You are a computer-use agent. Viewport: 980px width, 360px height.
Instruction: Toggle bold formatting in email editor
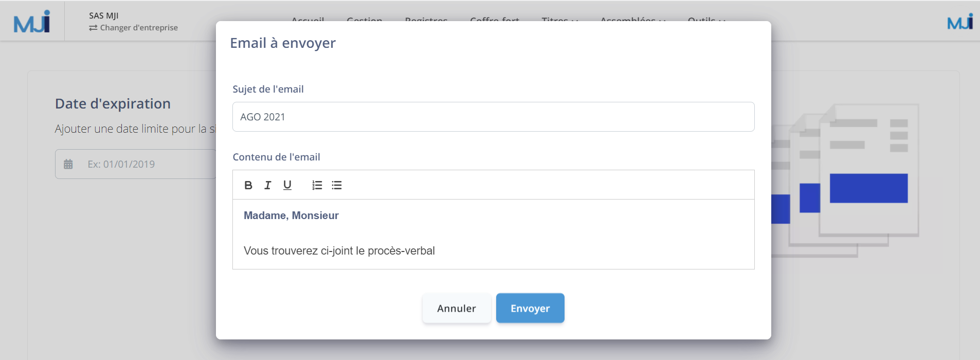pyautogui.click(x=248, y=185)
